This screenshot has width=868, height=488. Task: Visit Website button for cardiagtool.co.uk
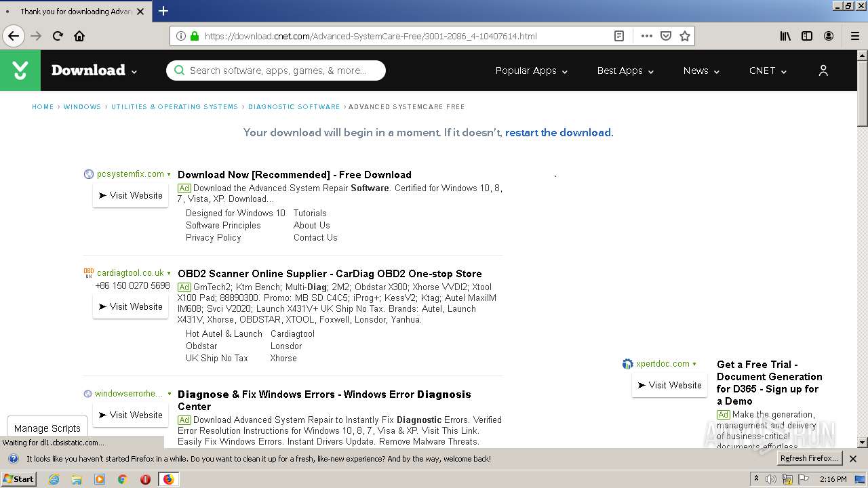coord(130,306)
